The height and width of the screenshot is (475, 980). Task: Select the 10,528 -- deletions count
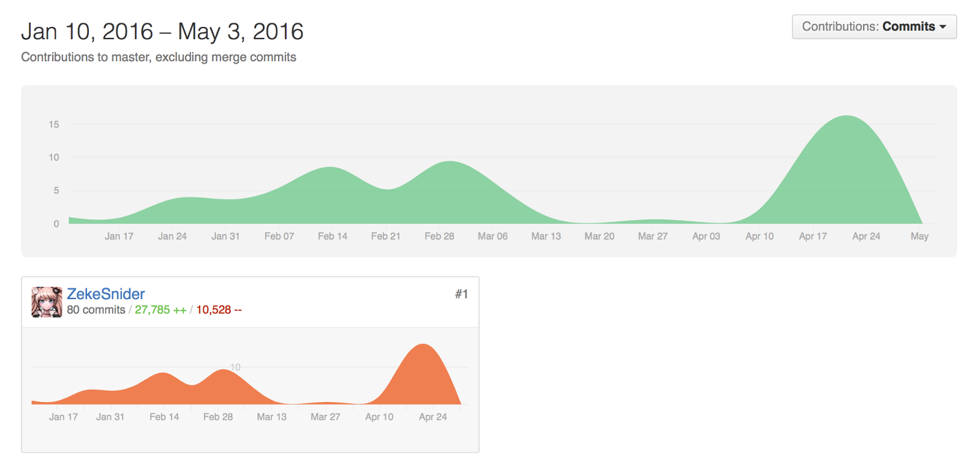tap(219, 310)
